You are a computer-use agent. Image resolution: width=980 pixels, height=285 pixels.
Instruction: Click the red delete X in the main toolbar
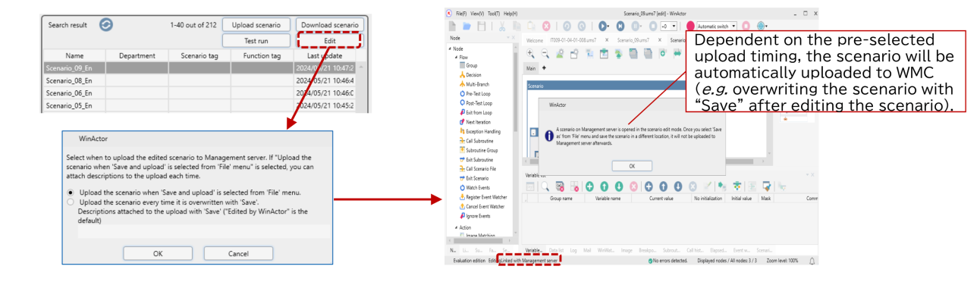546,26
